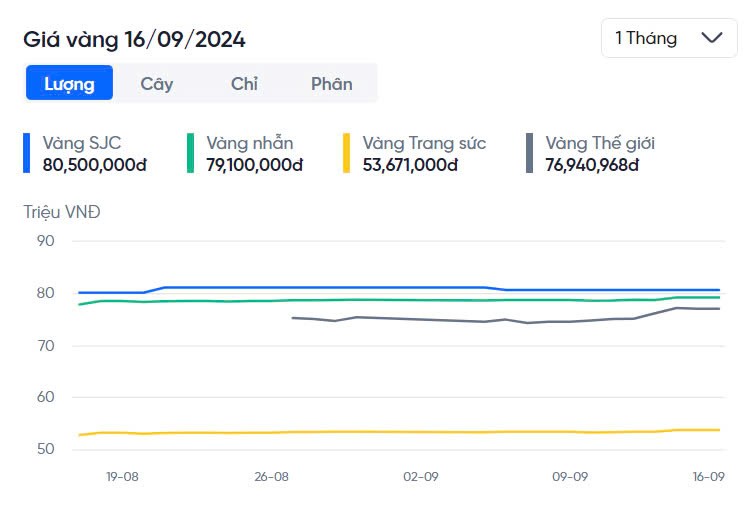Click the chevron arrow beside 1 Tháng

click(712, 38)
